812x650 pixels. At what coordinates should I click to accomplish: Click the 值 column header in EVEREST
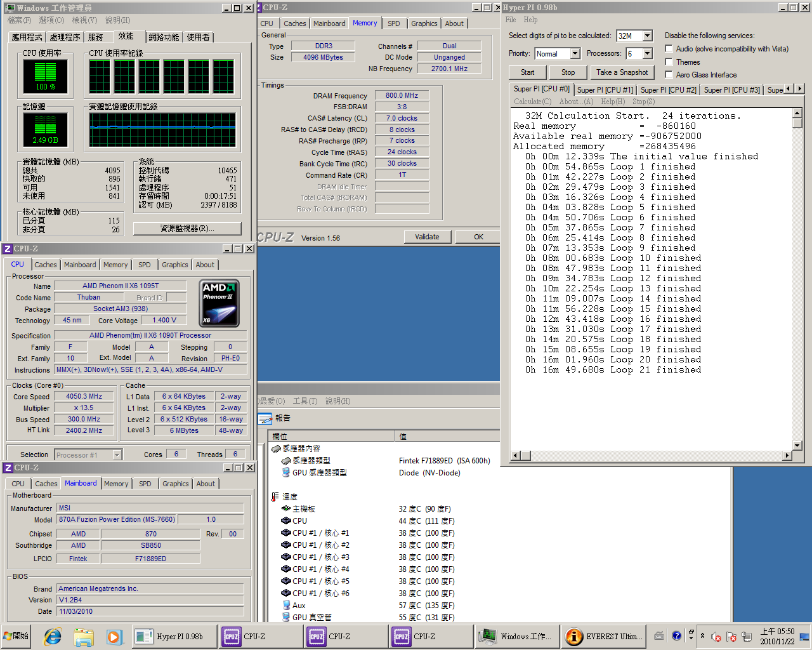447,437
